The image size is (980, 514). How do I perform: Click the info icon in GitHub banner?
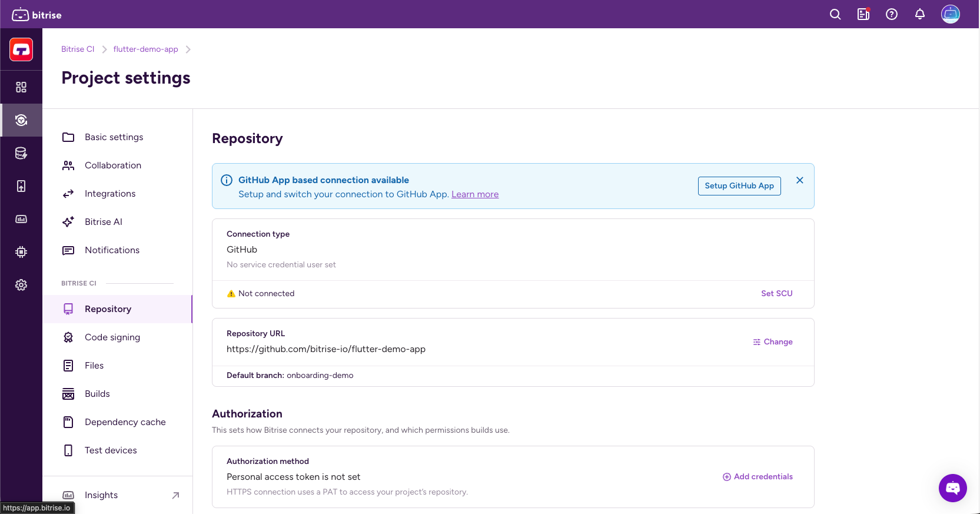pyautogui.click(x=227, y=180)
